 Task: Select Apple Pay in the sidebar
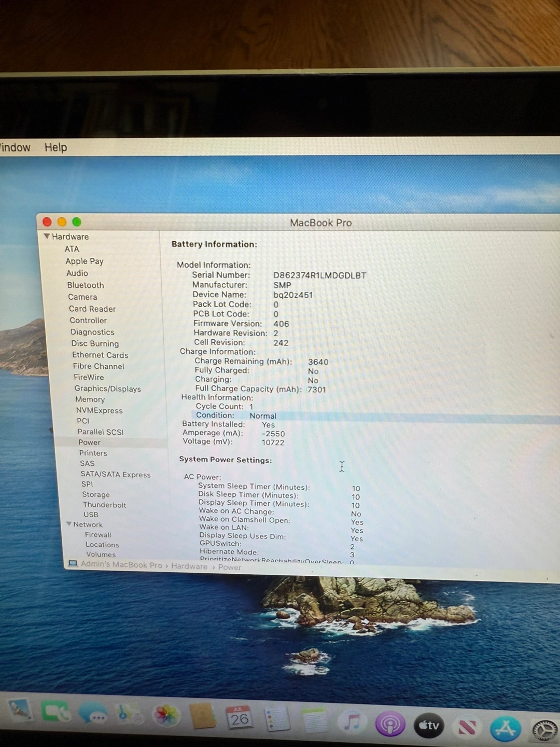pyautogui.click(x=85, y=261)
